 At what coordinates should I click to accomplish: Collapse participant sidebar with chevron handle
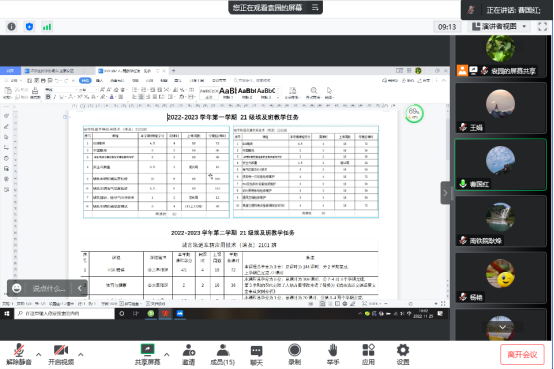[445, 193]
